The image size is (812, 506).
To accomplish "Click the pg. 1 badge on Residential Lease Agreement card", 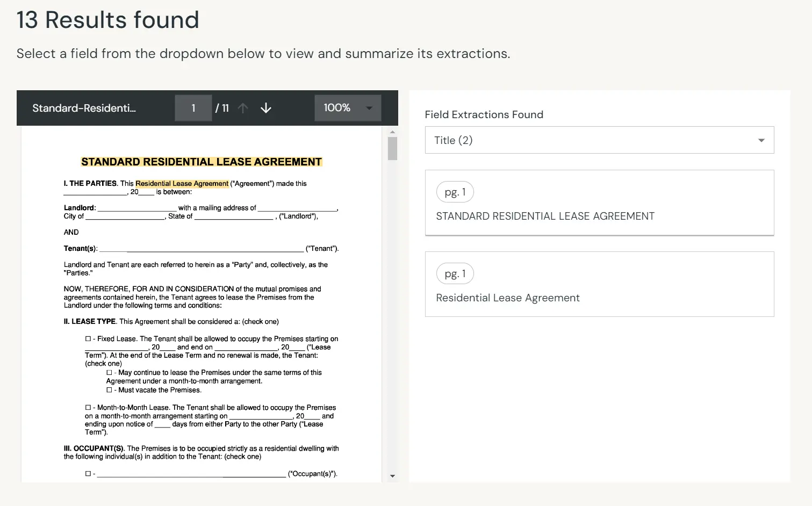I will [x=455, y=273].
